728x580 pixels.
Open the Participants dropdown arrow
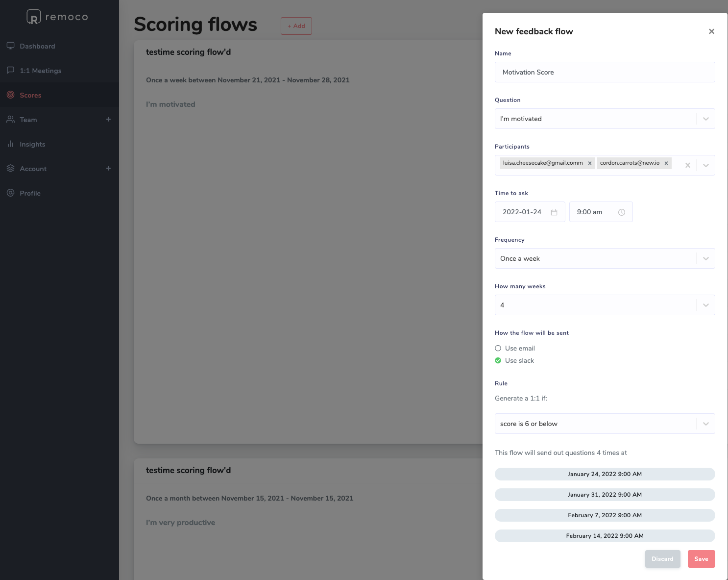point(706,165)
